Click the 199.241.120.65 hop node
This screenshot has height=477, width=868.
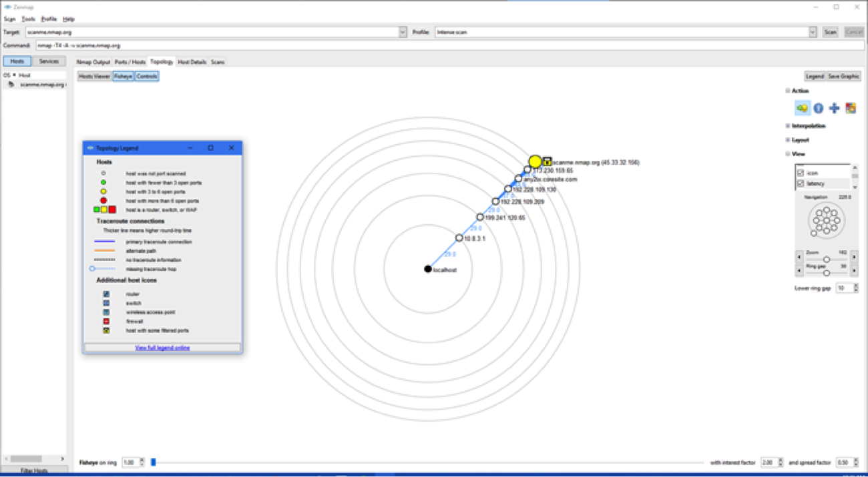pyautogui.click(x=479, y=217)
